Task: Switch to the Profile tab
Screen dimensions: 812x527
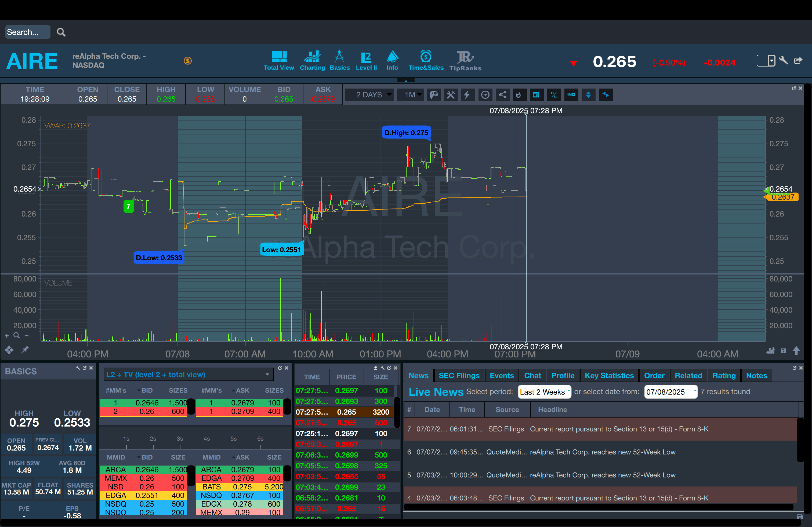Action: (563, 375)
